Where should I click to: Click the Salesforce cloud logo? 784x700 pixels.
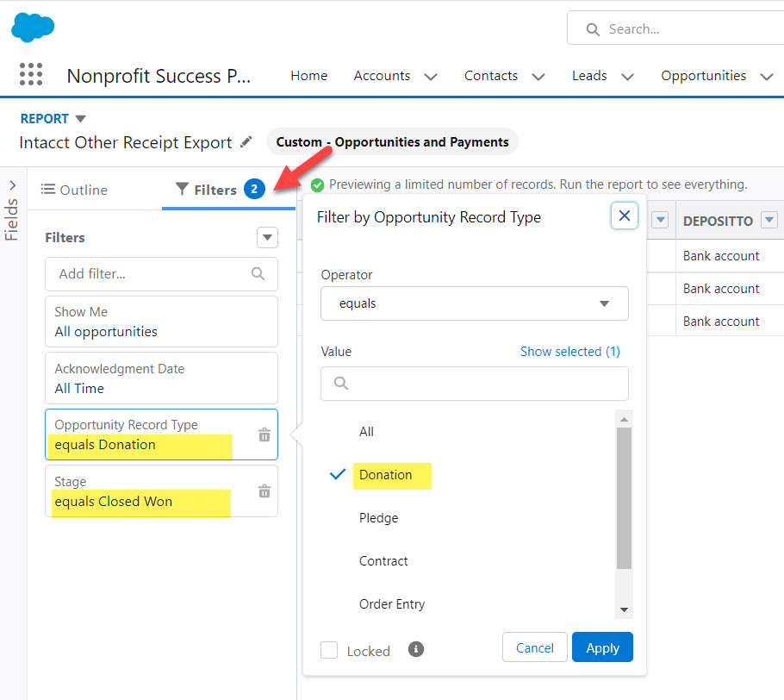click(x=33, y=28)
